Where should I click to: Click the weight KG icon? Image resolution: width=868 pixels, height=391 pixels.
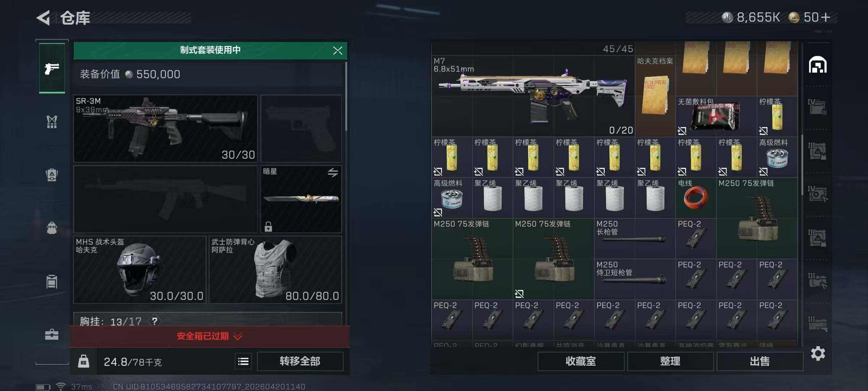coord(84,361)
